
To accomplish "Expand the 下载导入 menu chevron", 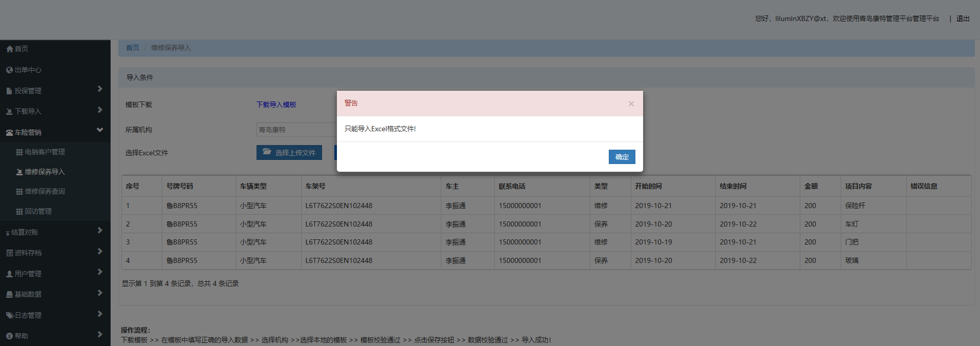I will 100,110.
